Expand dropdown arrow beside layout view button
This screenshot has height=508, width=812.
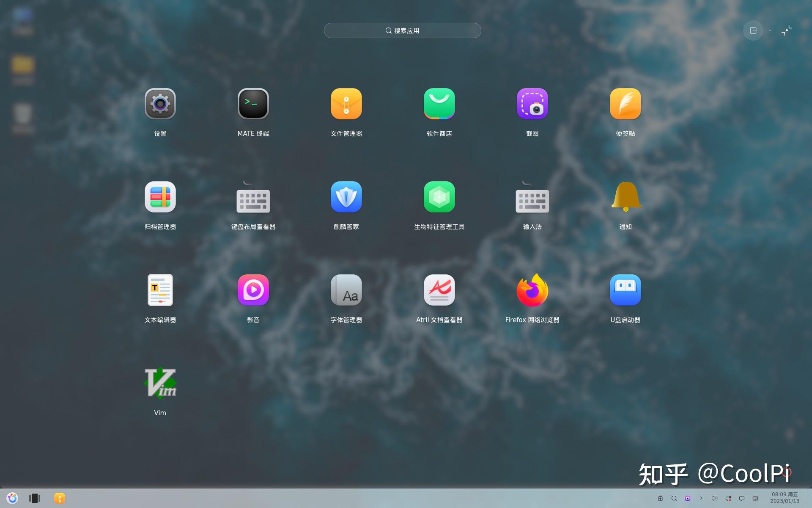pyautogui.click(x=770, y=30)
